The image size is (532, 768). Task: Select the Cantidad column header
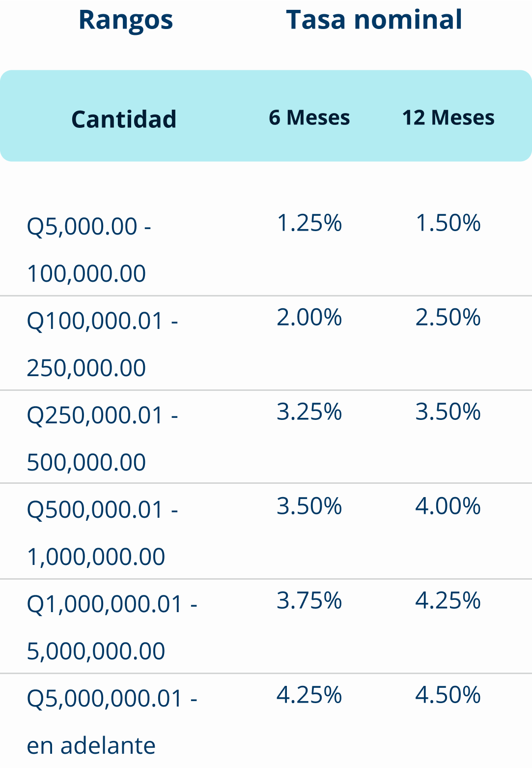tap(124, 119)
